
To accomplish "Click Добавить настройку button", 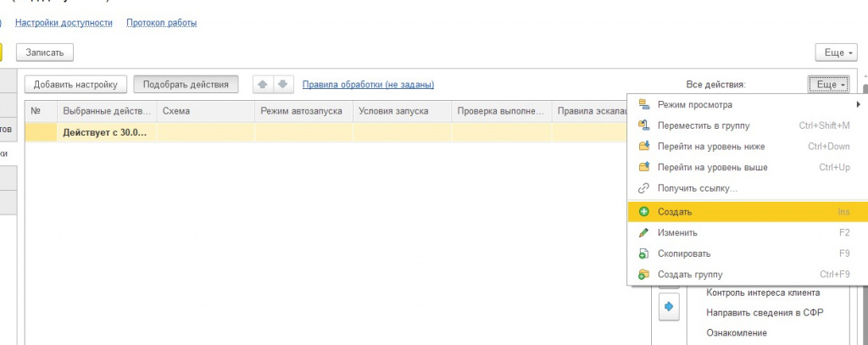I will pyautogui.click(x=75, y=85).
